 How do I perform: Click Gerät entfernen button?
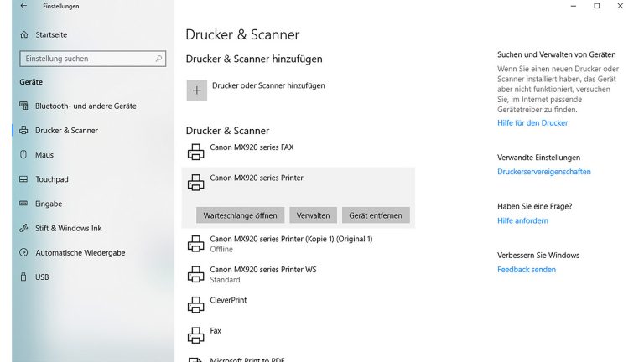pyautogui.click(x=375, y=215)
